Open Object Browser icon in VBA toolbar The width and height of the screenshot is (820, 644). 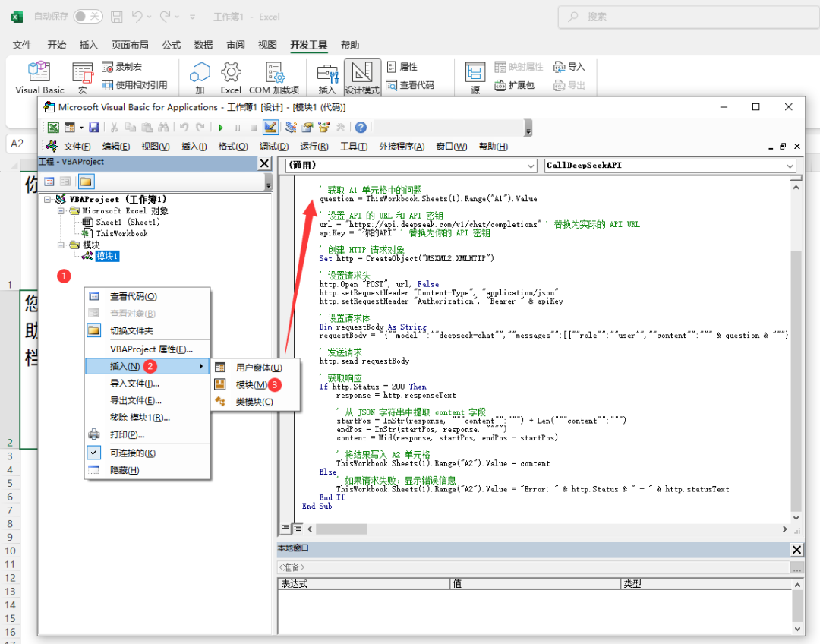324,127
